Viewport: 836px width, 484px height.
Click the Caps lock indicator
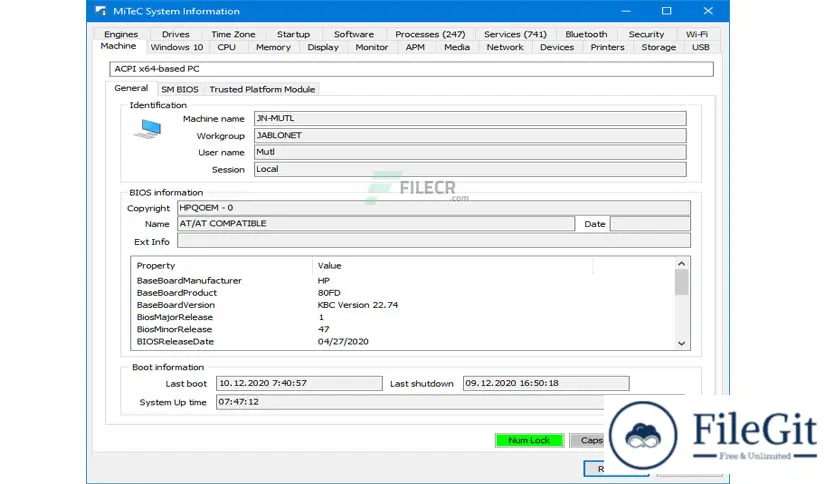(588, 440)
